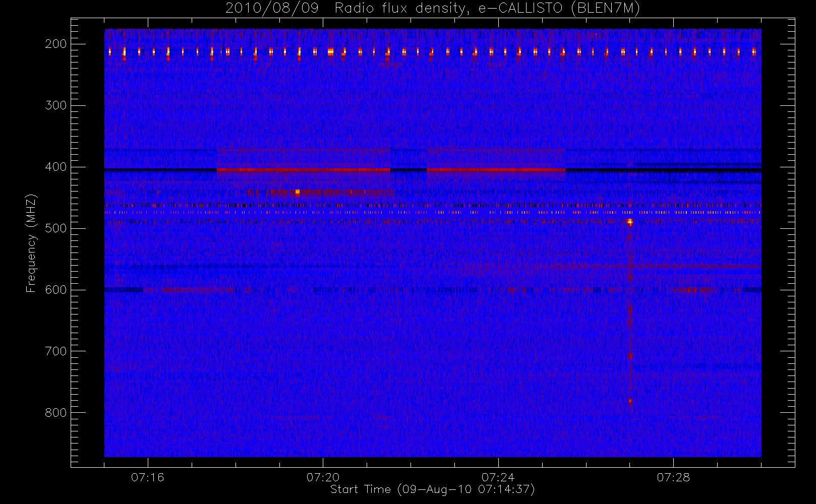
Task: Click the plot title 'Radio flux density, e-CALLISTO (BLEN7M)'
Action: click(x=487, y=9)
